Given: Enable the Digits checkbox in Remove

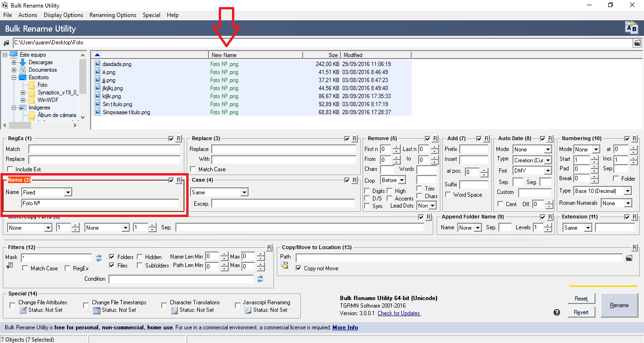Looking at the screenshot, I should [367, 191].
